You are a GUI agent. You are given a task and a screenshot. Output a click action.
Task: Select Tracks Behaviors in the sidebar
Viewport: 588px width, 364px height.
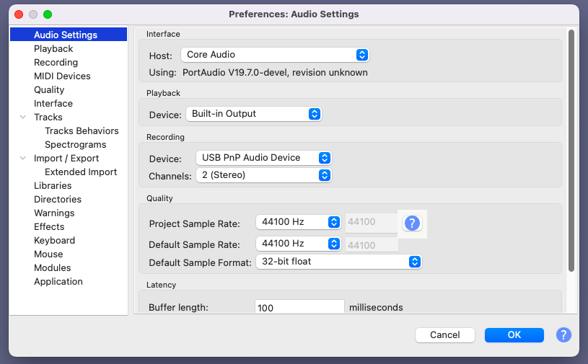82,131
